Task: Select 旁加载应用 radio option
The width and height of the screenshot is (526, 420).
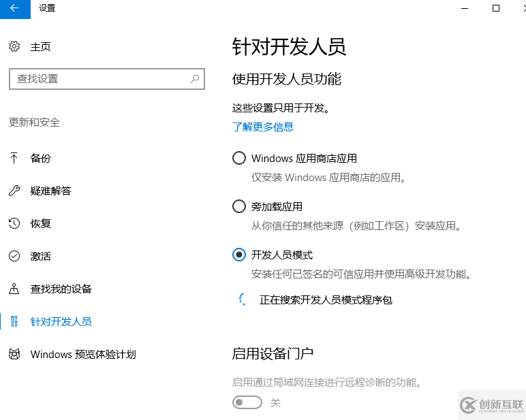Action: coord(239,206)
